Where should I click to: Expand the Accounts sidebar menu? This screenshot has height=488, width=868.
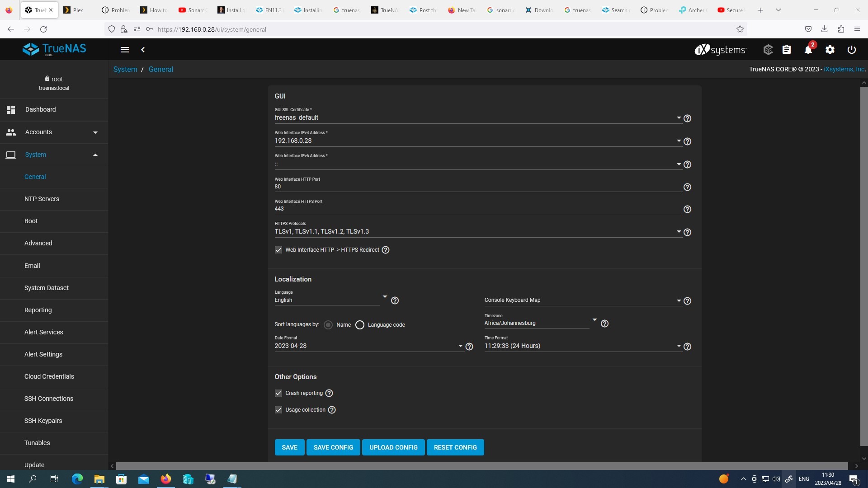click(x=54, y=132)
